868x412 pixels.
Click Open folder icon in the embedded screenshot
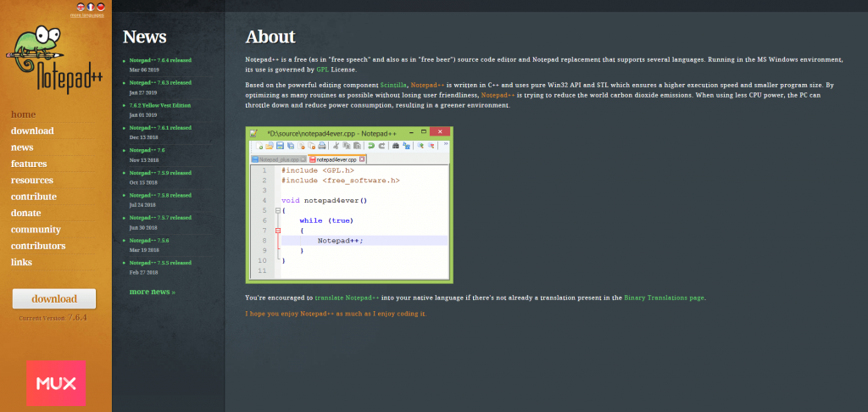click(270, 146)
